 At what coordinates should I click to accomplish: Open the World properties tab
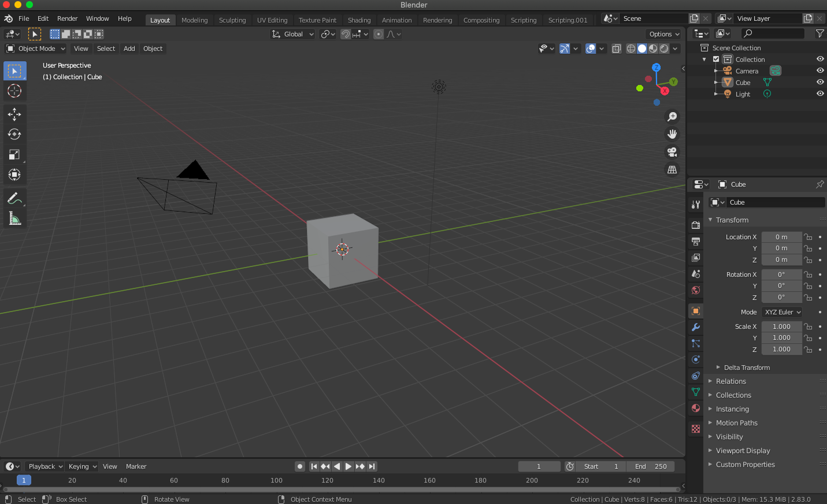[696, 290]
